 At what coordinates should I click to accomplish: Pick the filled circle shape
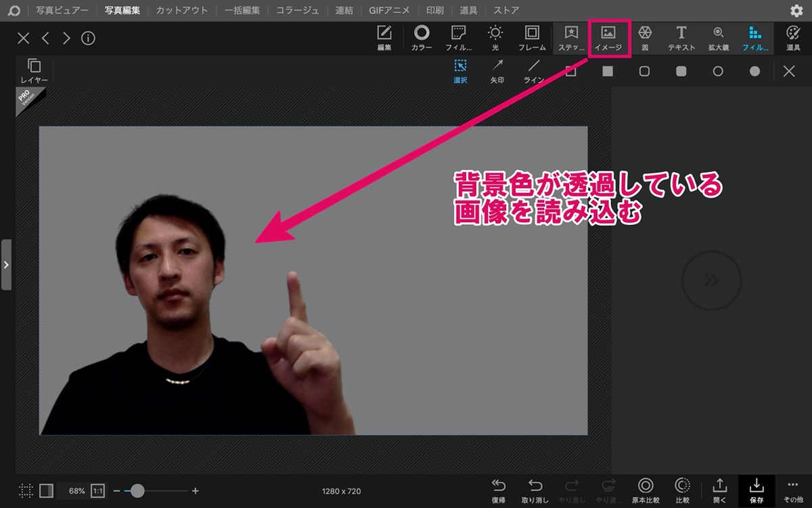click(x=754, y=71)
